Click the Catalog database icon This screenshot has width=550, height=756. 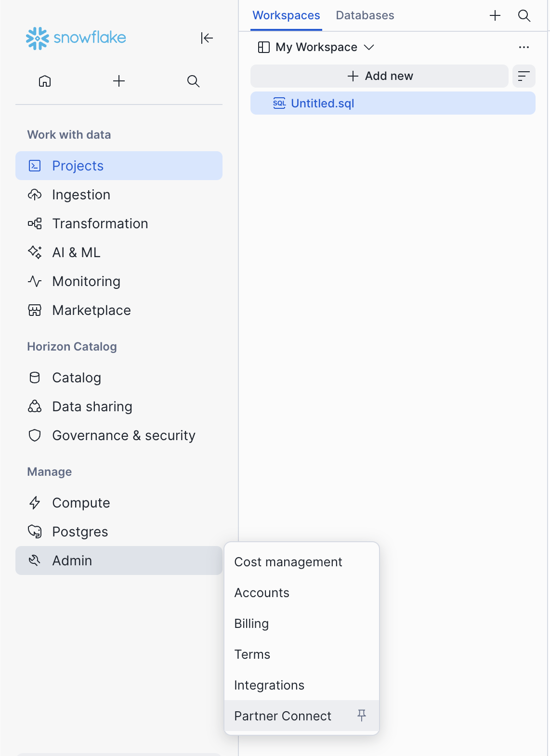coord(35,378)
